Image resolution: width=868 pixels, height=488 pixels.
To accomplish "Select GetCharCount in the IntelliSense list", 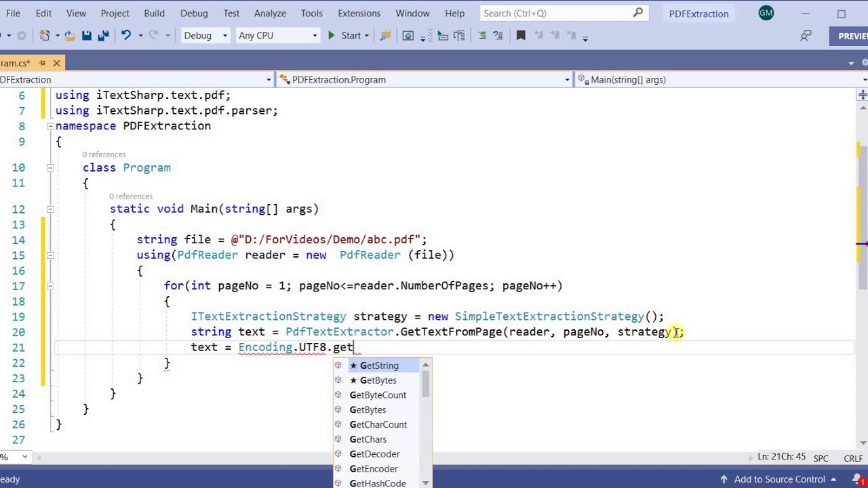I will (376, 424).
